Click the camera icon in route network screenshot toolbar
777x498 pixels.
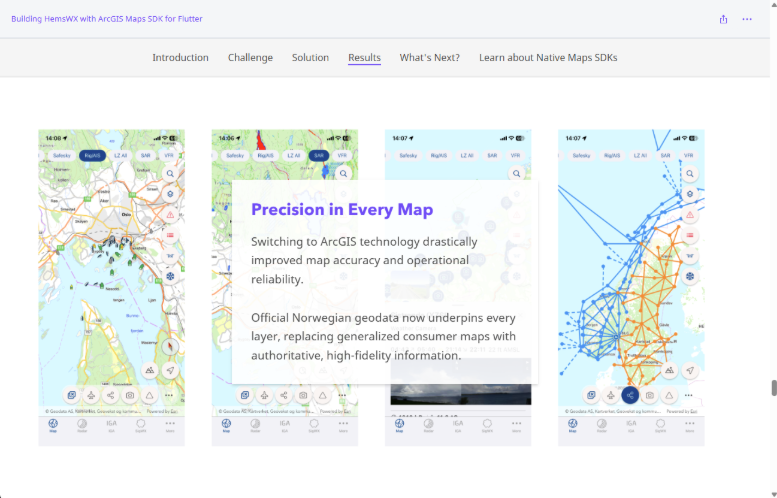650,395
